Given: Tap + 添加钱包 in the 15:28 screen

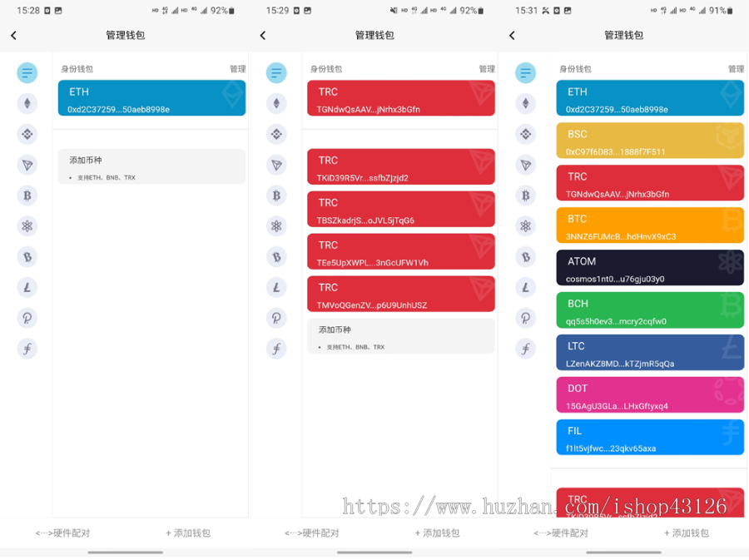Looking at the screenshot, I should pos(188,533).
